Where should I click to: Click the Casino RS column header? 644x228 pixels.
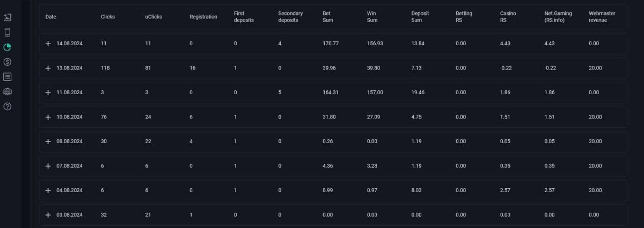coord(507,17)
